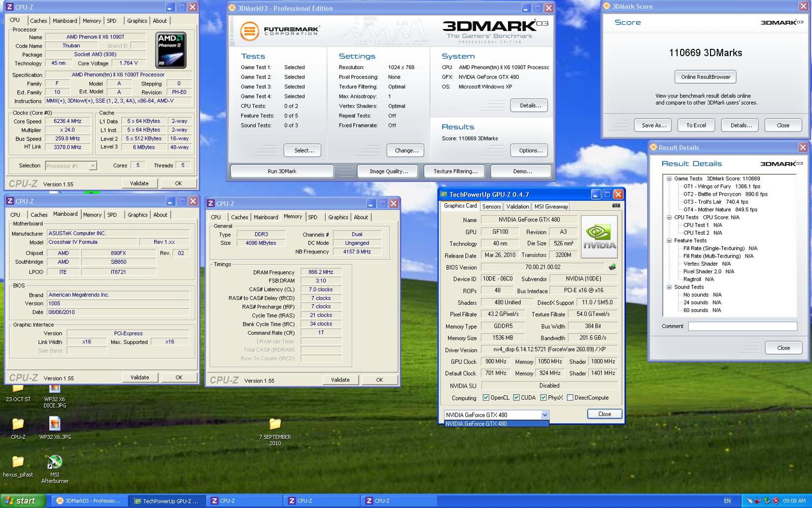Switch to Sensors tab in GPU-Z
The image size is (812, 508).
tap(491, 206)
